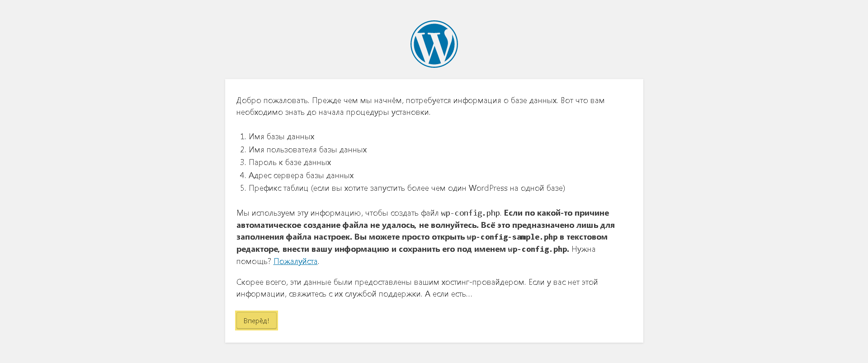Click list item Имя базы данных
Viewport: 868px width, 363px height.
tap(281, 137)
